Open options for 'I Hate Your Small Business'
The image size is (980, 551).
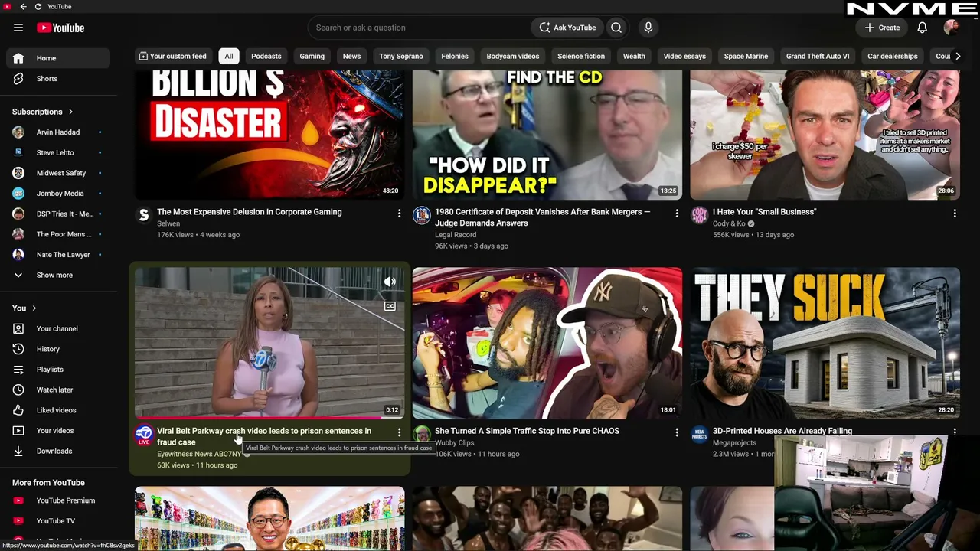(x=955, y=214)
